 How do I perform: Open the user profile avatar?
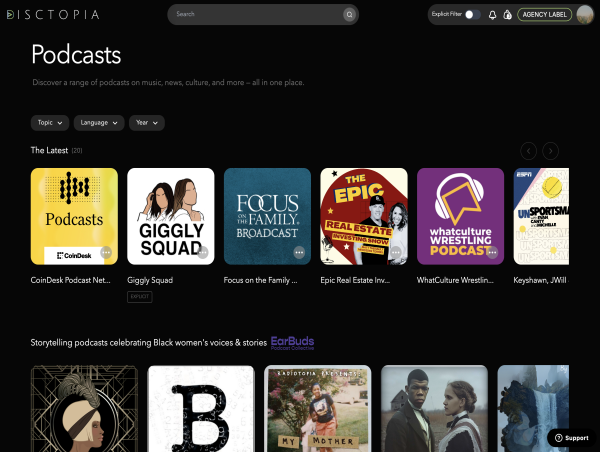click(585, 15)
